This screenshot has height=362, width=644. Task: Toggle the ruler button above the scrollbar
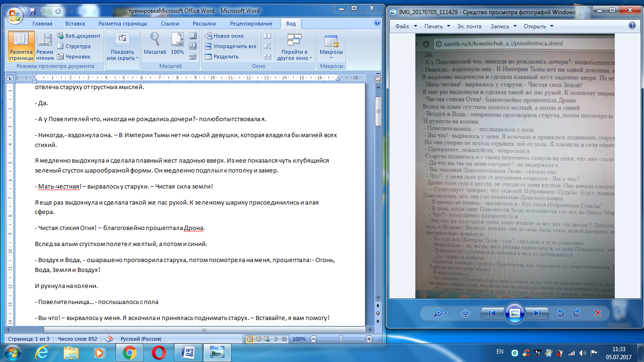(378, 78)
